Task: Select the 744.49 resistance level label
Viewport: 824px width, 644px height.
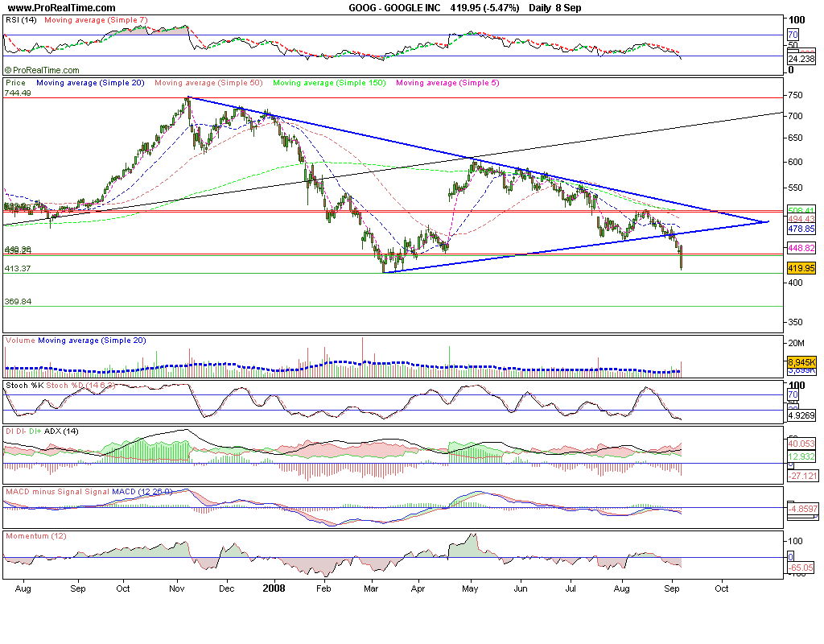Action: [18, 93]
